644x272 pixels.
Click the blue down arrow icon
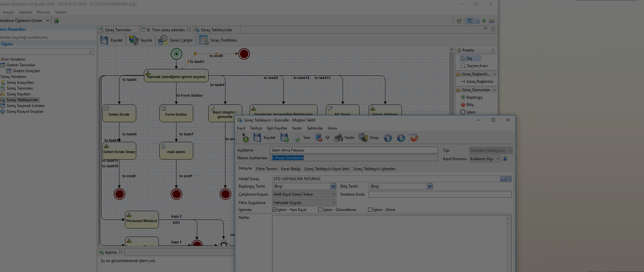click(x=401, y=138)
